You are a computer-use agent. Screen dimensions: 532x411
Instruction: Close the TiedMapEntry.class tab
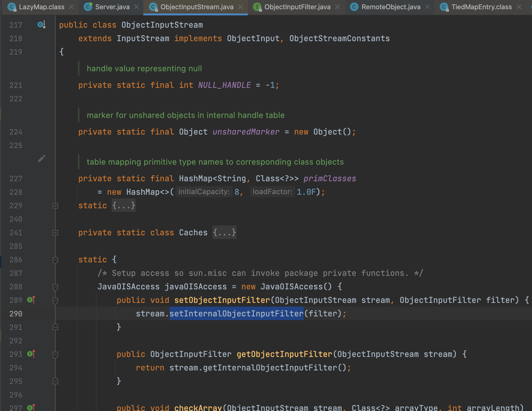click(x=519, y=7)
